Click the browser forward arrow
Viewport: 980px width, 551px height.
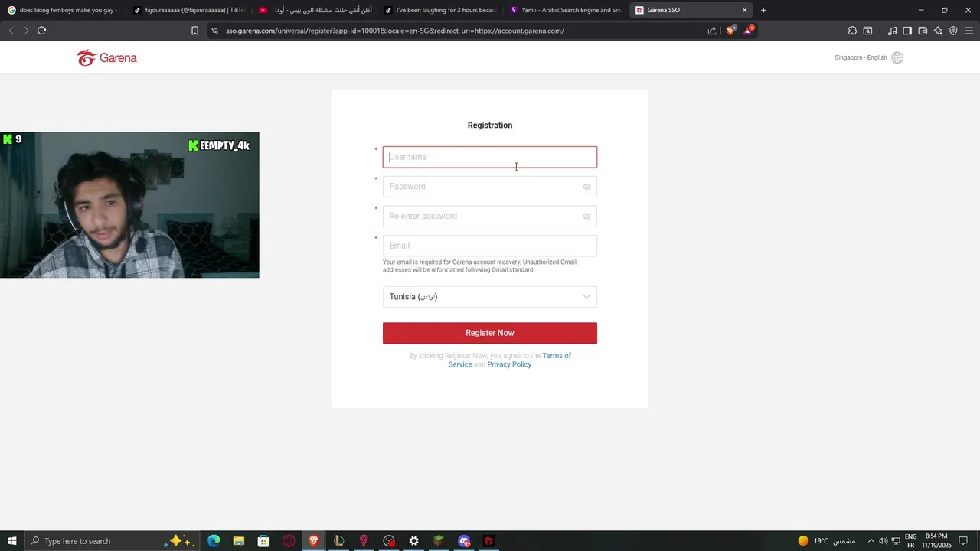[26, 31]
